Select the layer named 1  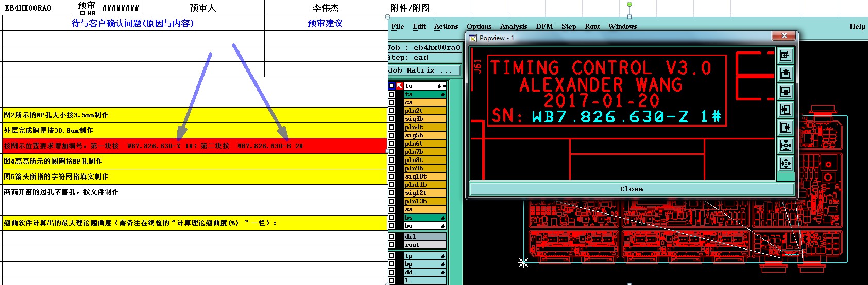coord(425,280)
